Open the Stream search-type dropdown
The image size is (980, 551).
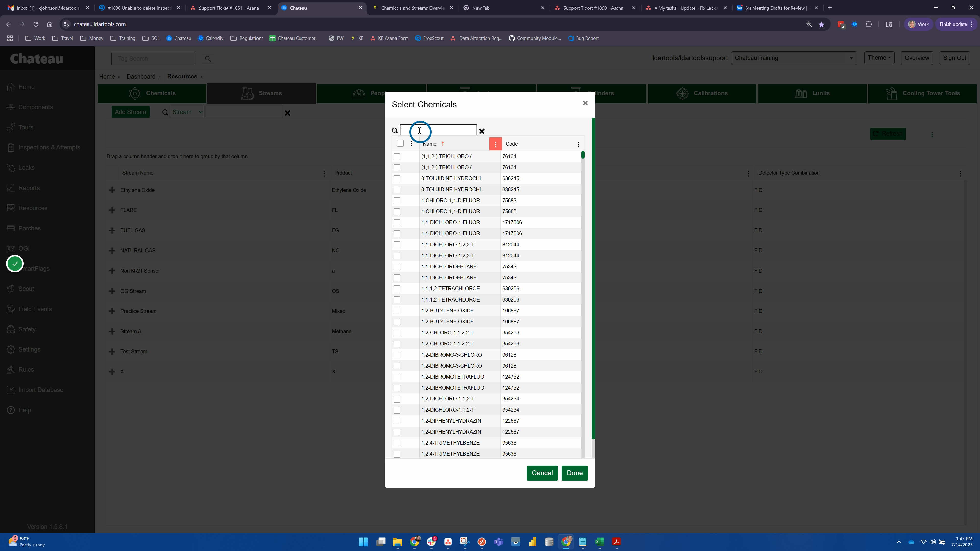pos(187,112)
